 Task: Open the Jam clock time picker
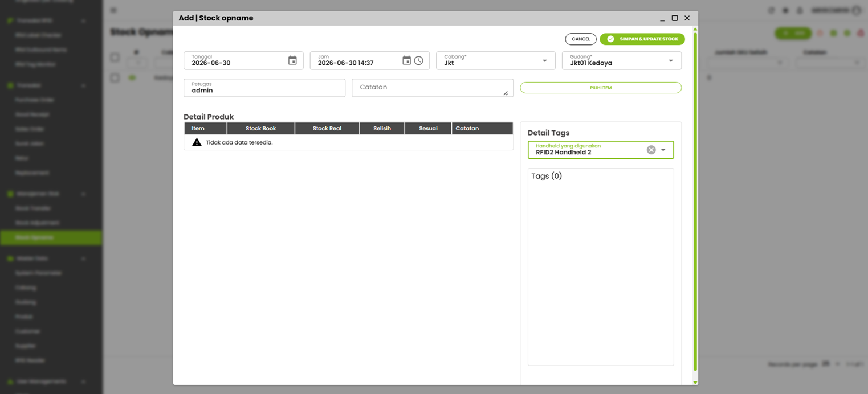[419, 60]
